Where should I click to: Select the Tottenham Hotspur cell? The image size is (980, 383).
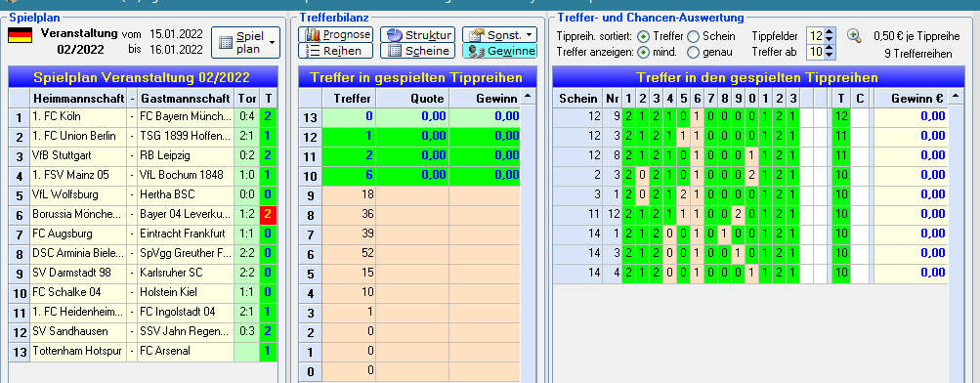point(77,351)
